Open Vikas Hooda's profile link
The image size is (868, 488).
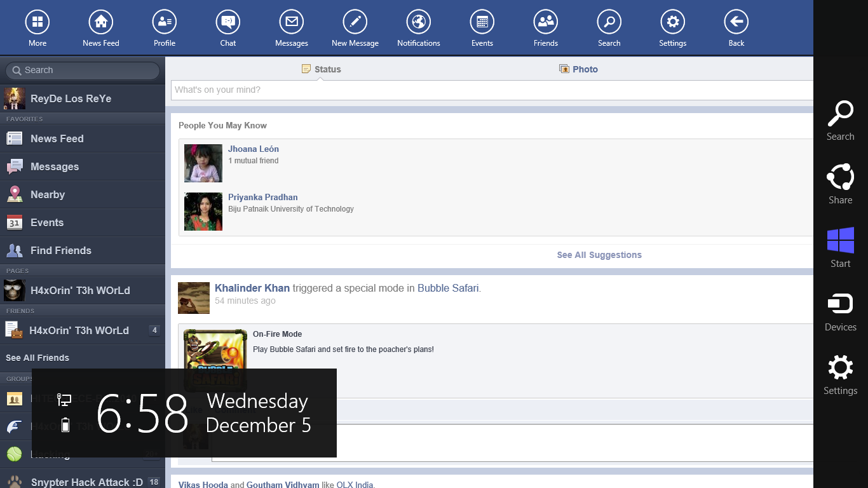[203, 485]
